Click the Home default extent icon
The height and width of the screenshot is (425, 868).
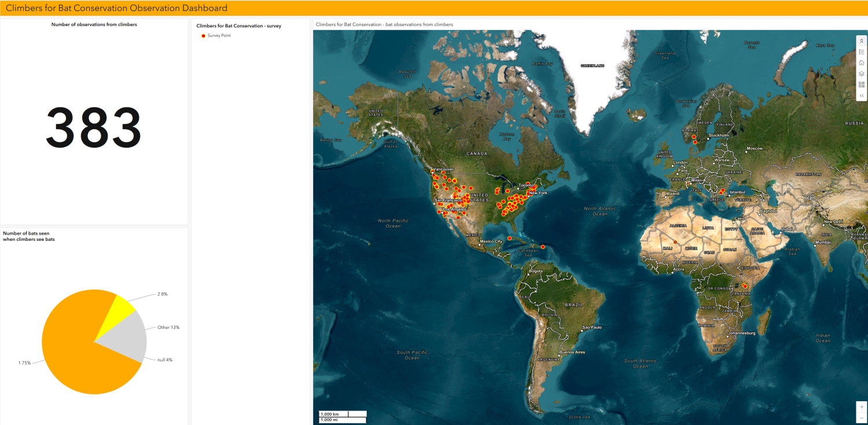coord(862,63)
